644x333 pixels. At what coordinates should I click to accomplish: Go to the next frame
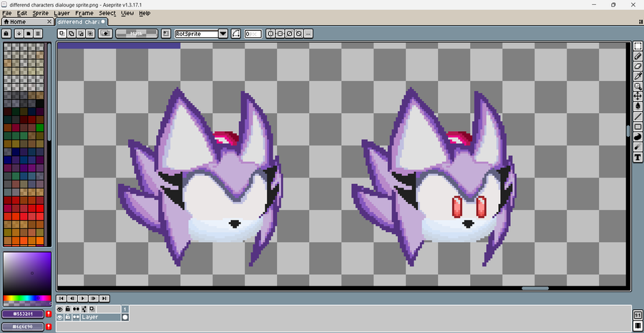[x=94, y=299]
